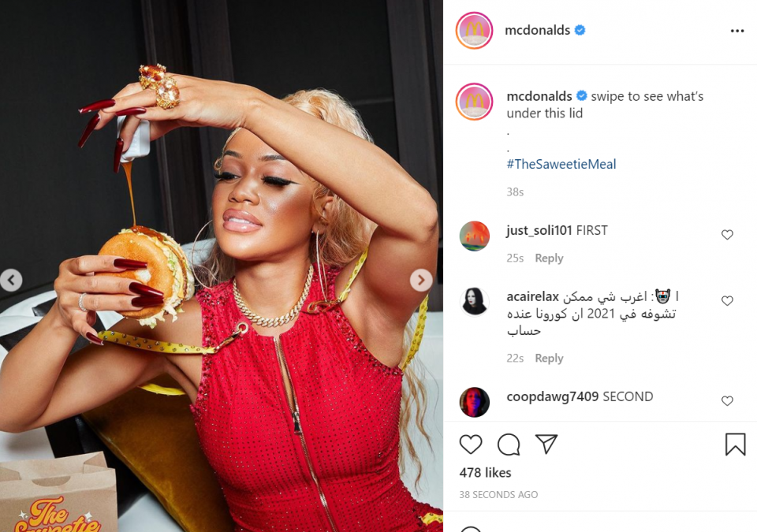Click the McDonald's header profile picture
Screen dimensions: 757x532
[474, 31]
